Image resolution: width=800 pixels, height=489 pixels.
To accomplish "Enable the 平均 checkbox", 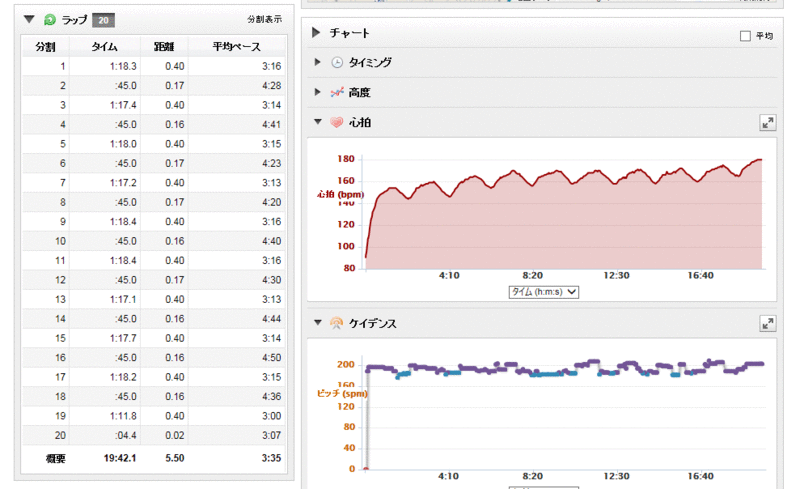I will point(745,36).
